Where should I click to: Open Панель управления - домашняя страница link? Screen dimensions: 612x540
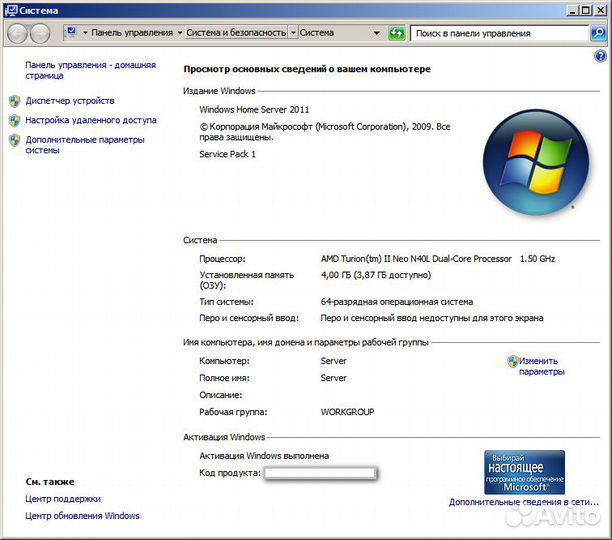[x=91, y=70]
